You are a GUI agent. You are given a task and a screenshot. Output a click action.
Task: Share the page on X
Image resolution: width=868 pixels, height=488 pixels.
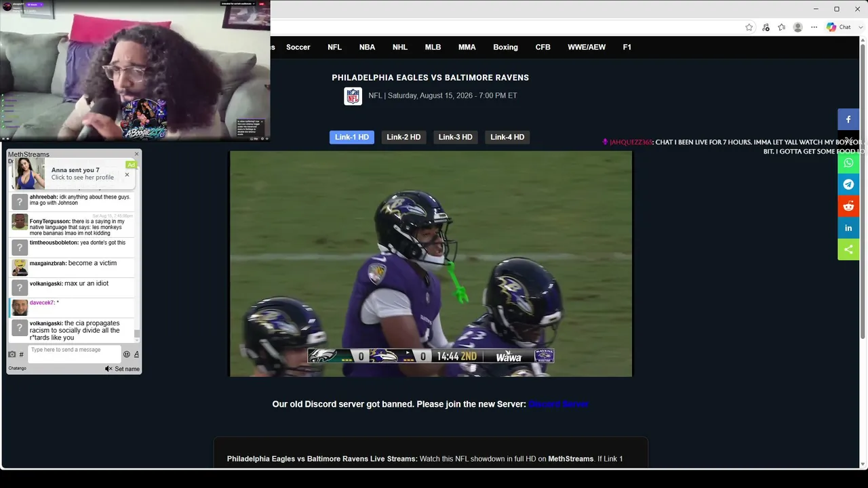[x=848, y=141]
